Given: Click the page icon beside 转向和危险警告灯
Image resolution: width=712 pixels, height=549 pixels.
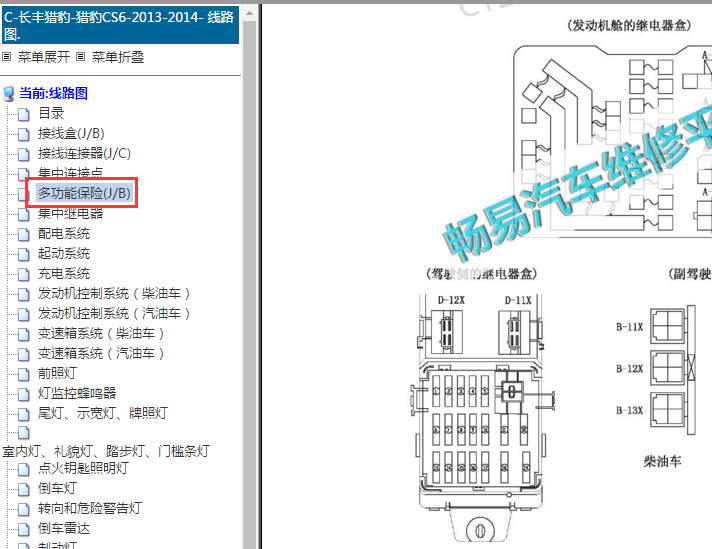Looking at the screenshot, I should click(x=24, y=509).
